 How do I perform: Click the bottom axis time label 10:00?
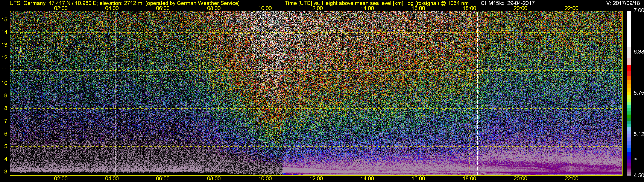click(265, 179)
